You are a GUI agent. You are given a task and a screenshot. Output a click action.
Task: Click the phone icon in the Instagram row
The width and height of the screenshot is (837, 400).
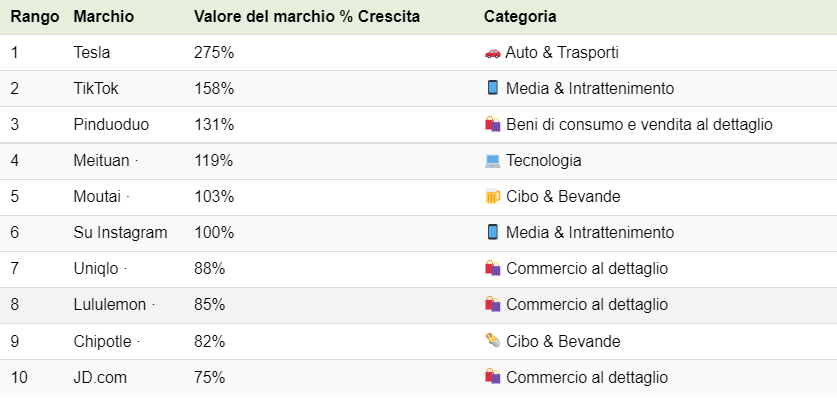coord(493,232)
